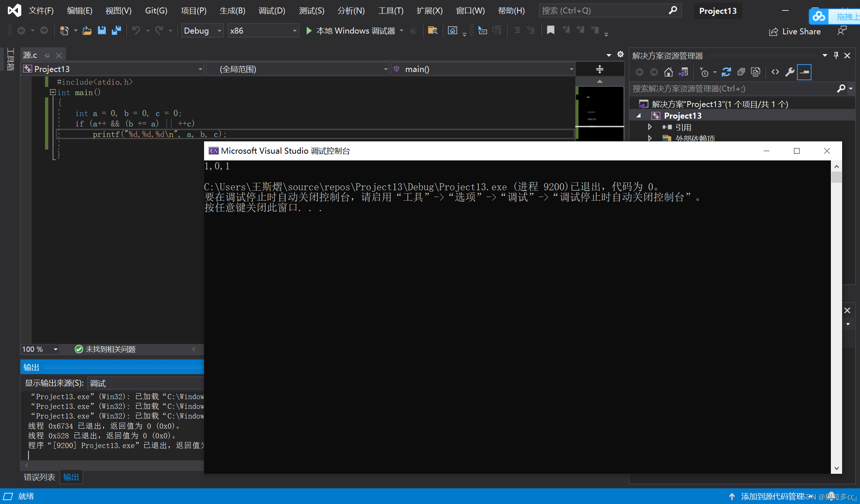This screenshot has width=860, height=504.
Task: Open the 100 % zoom dropdown
Action: (40, 349)
